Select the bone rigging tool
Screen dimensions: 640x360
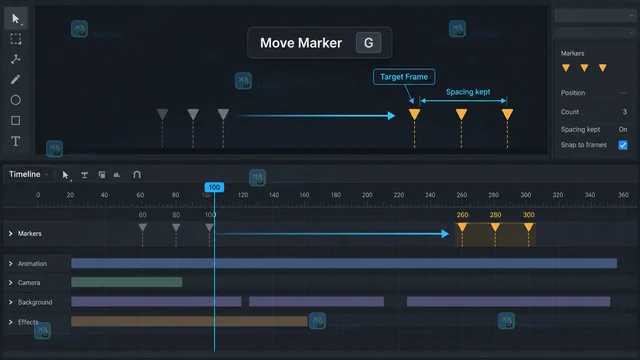click(16, 59)
